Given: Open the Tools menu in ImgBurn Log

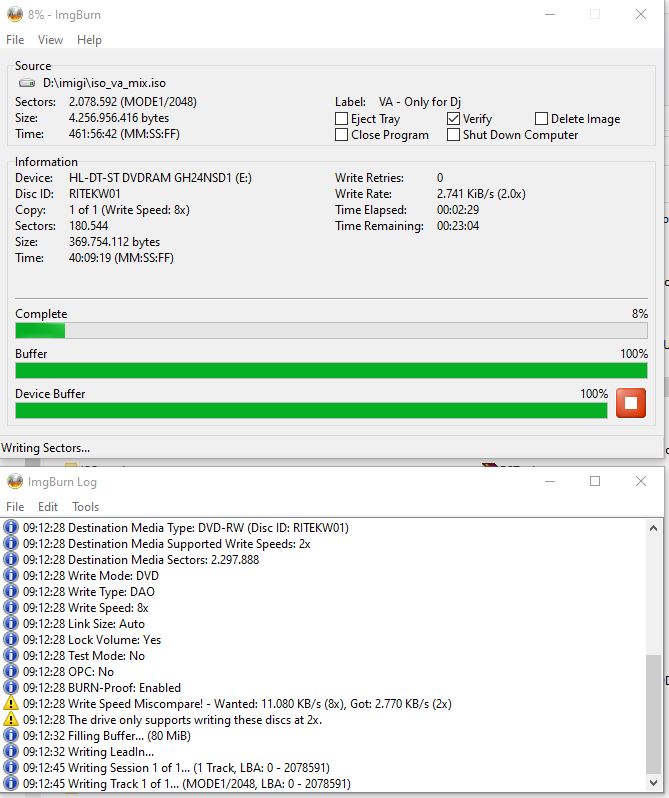Looking at the screenshot, I should click(85, 507).
